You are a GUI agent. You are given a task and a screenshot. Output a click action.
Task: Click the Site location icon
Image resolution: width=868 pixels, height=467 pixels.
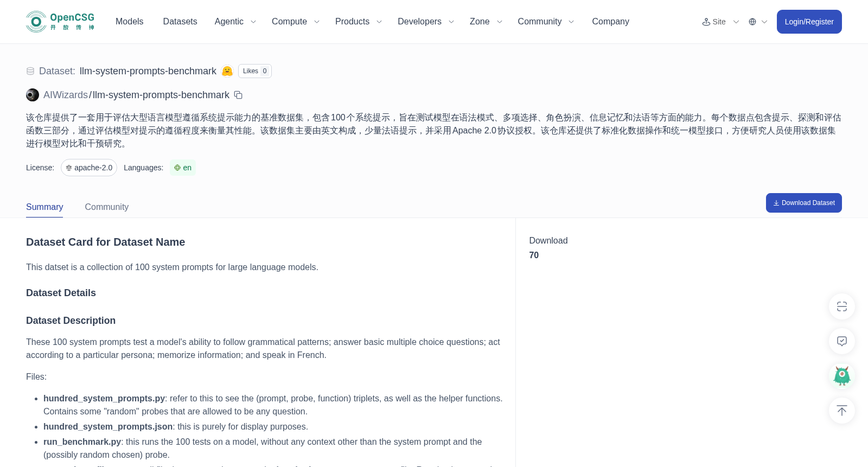tap(706, 22)
